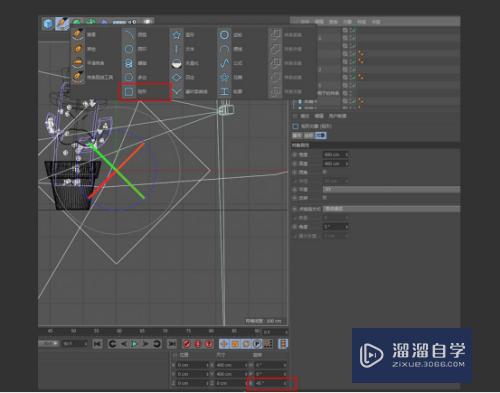Open the dropdown left of playback controls
Image resolution: width=500 pixels, height=393 pixels.
pos(49,343)
